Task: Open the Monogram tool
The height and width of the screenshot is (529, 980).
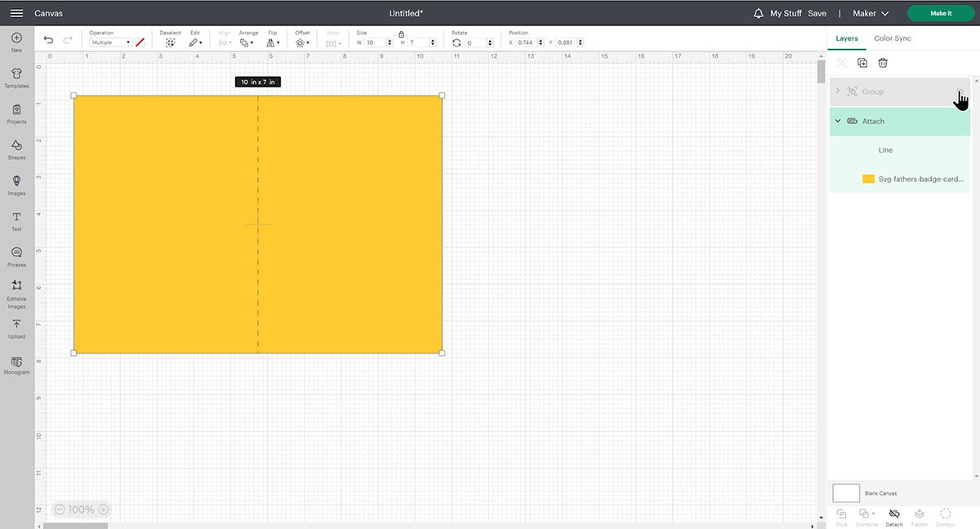Action: coord(16,364)
